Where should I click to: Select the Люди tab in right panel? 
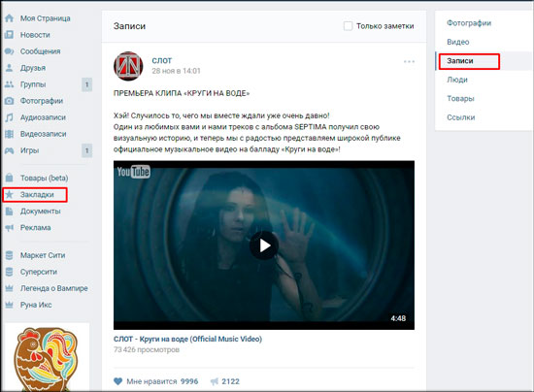coord(457,80)
